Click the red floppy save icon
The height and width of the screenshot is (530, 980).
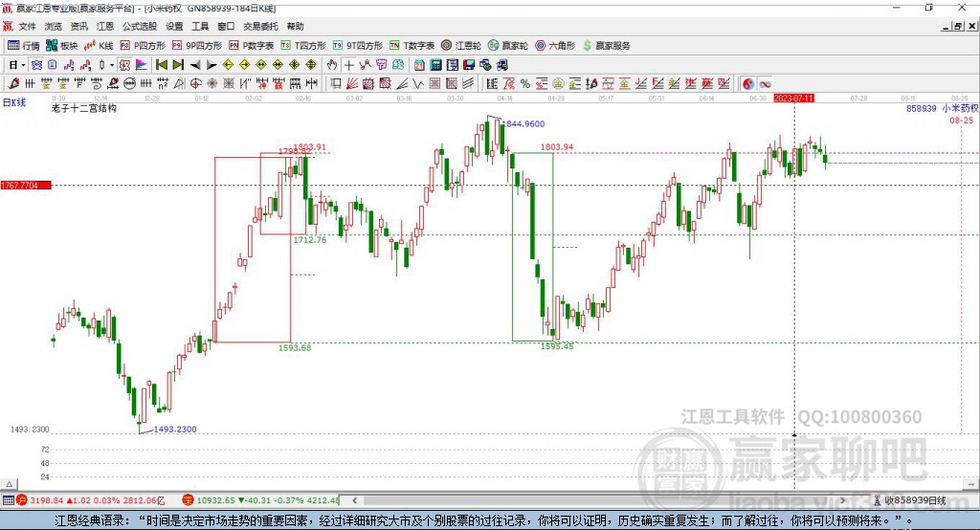469,65
